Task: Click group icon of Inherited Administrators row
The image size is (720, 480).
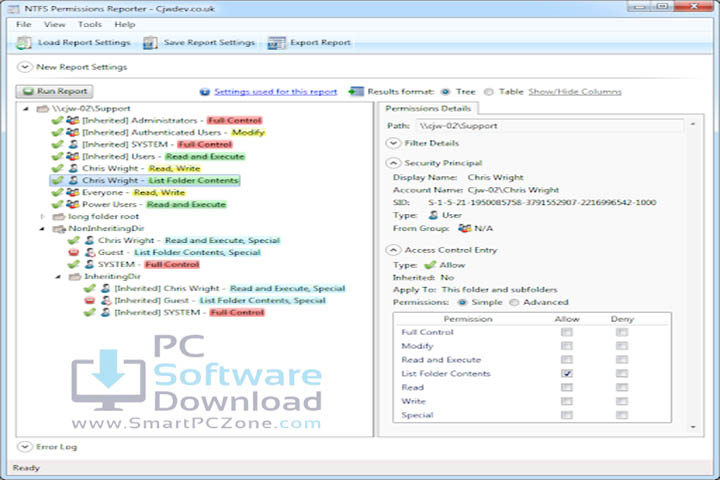Action: click(x=73, y=120)
